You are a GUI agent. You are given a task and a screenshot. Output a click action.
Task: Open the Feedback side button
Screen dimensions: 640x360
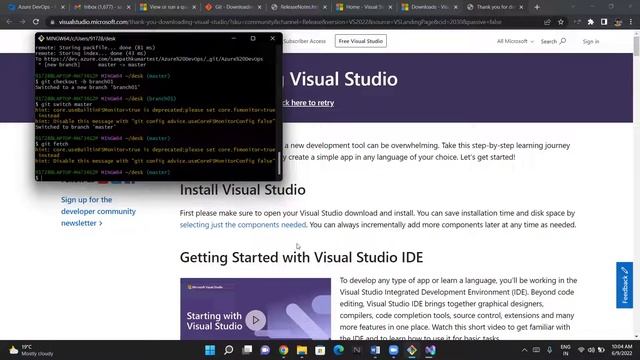(x=624, y=285)
